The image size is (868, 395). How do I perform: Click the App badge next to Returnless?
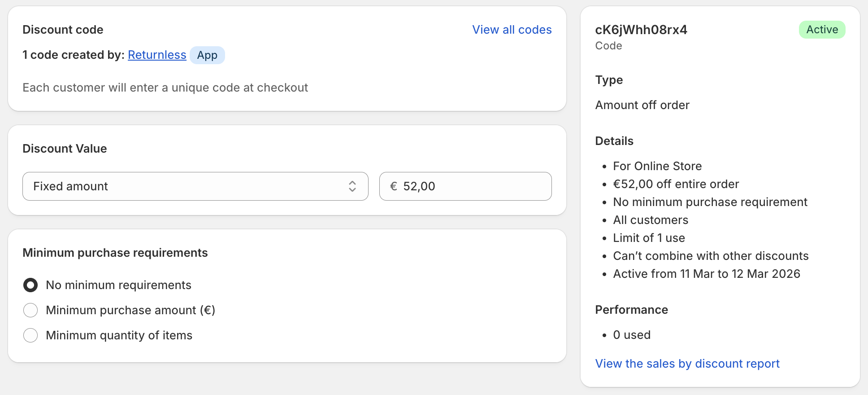coord(207,55)
